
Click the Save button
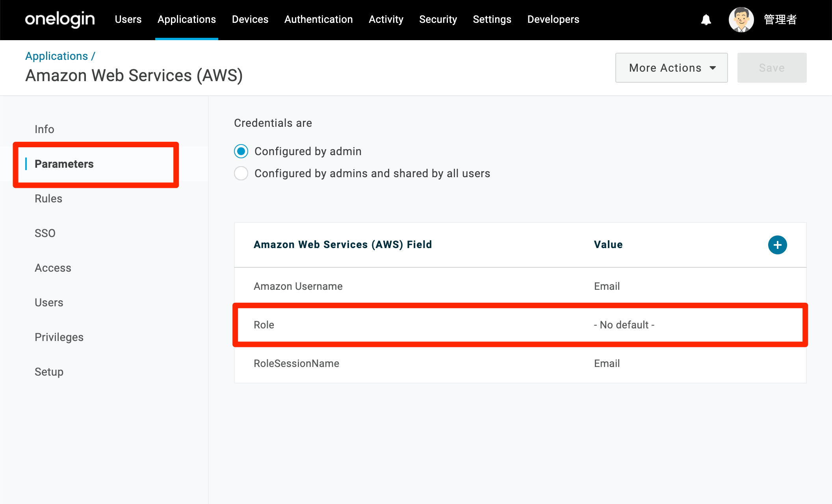[772, 68]
